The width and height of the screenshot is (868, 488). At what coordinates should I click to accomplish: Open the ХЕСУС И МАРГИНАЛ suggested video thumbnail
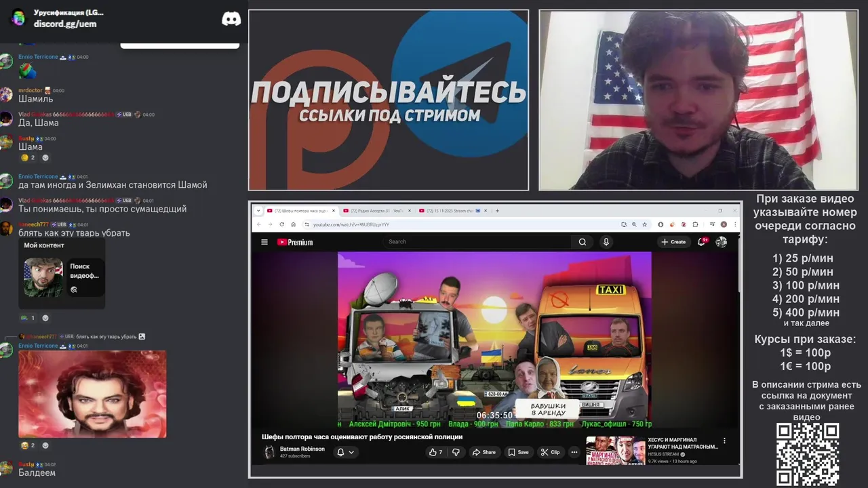[x=615, y=450]
